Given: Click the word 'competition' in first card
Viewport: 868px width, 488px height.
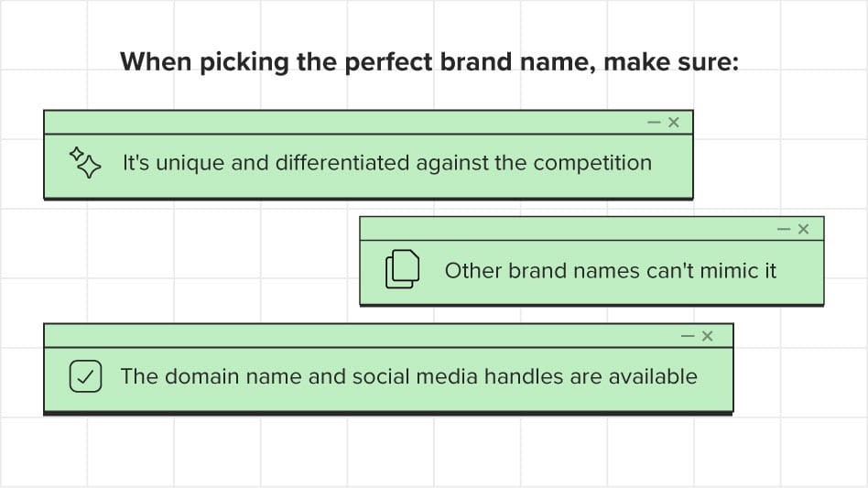Looking at the screenshot, I should pos(592,164).
